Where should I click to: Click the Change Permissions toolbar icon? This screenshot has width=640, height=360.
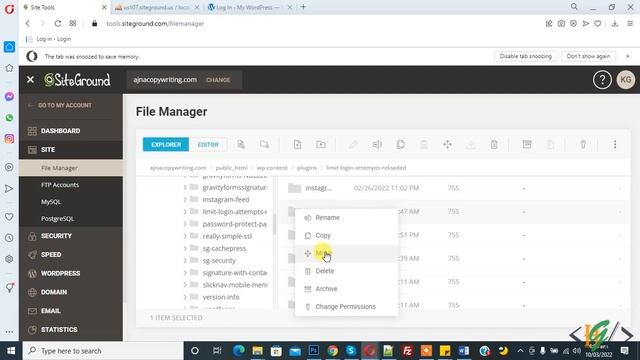click(583, 144)
